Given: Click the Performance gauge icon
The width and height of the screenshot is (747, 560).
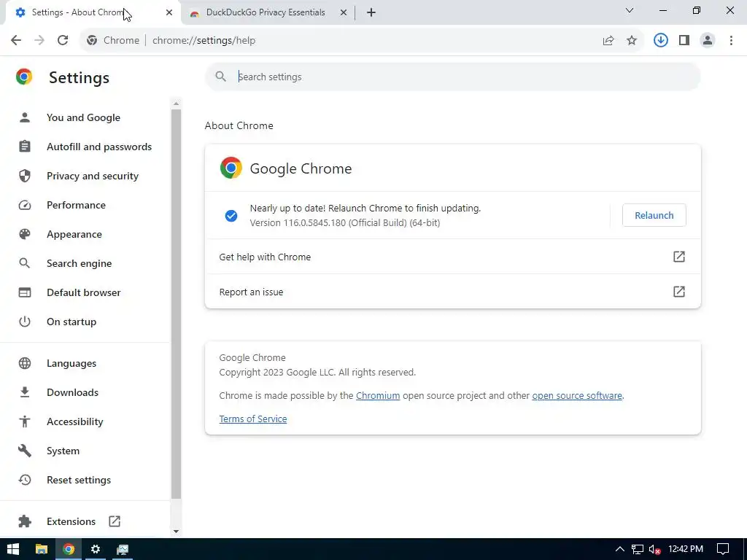Looking at the screenshot, I should (x=25, y=205).
